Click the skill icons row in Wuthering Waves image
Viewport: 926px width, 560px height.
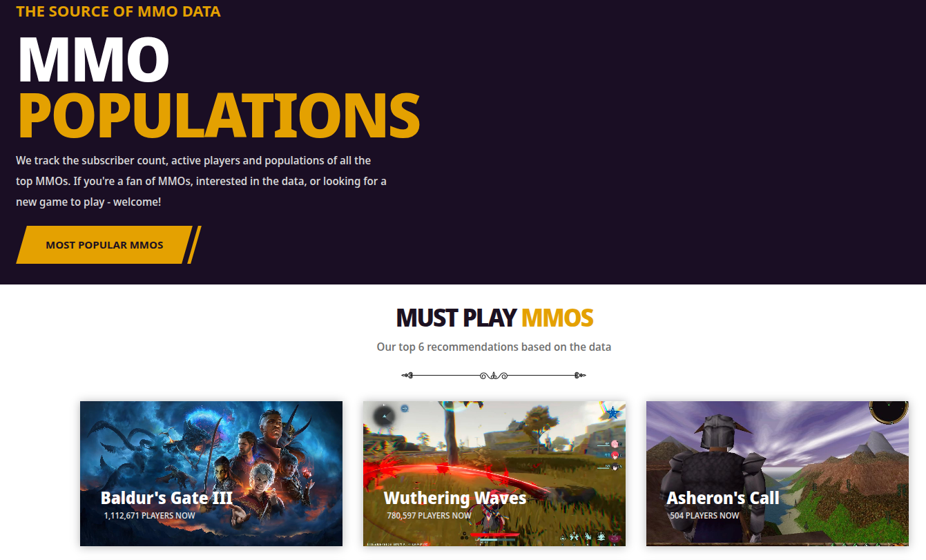(592, 537)
